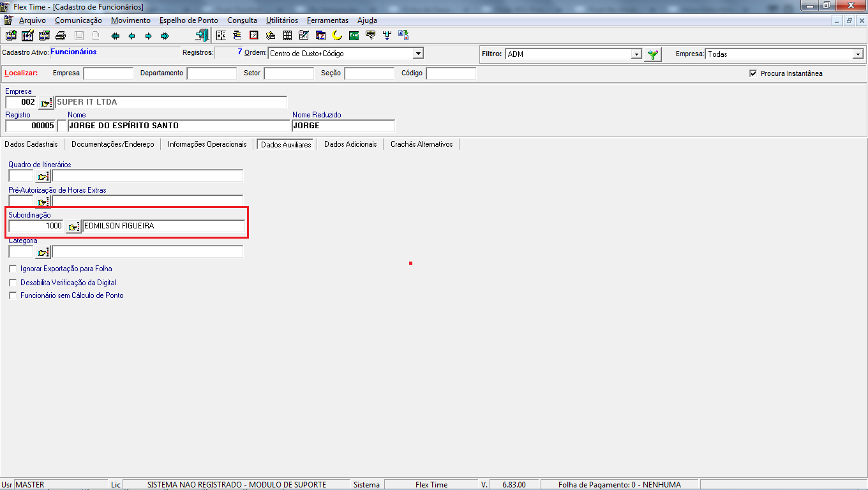Click the calendar with Z toolbar icon
Viewport: 868px width, 490px height.
[x=320, y=36]
